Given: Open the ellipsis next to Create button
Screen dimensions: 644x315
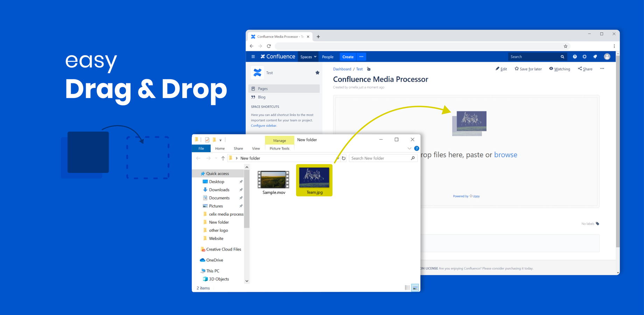Looking at the screenshot, I should tap(362, 57).
